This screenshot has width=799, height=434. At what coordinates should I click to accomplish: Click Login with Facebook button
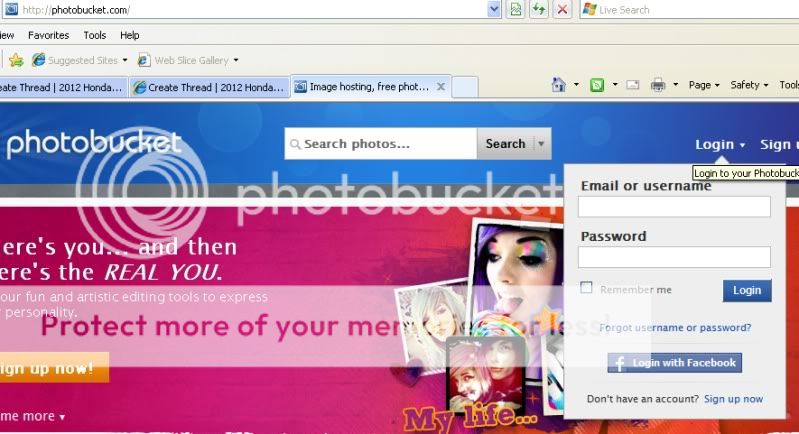point(675,363)
